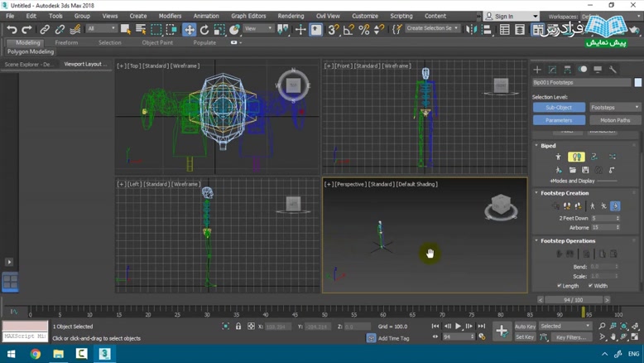Click the Create plus tab icon
Image resolution: width=644 pixels, height=363 pixels.
pyautogui.click(x=537, y=70)
